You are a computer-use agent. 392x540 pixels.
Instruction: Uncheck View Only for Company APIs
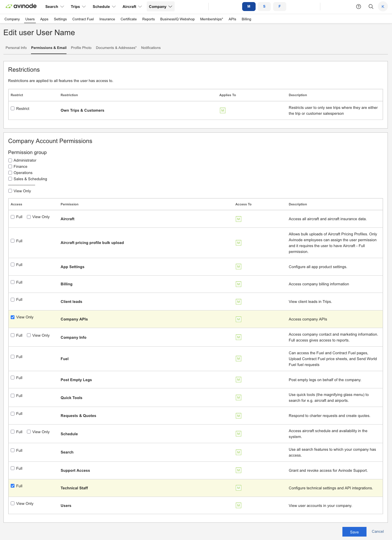pos(12,317)
